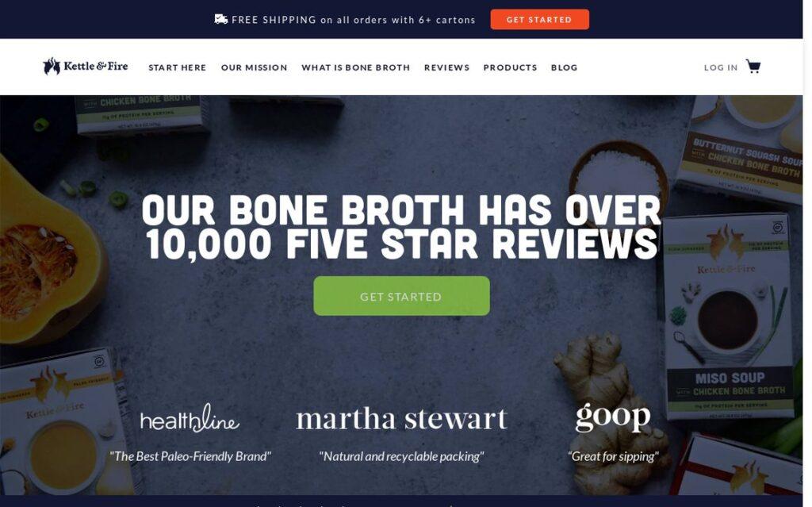This screenshot has height=507, width=812.
Task: Open the Products menu
Action: (510, 67)
